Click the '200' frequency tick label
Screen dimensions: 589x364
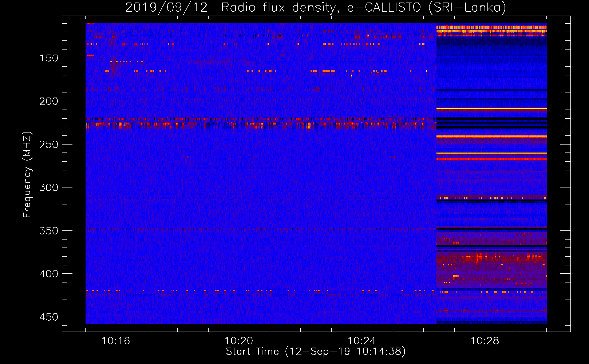49,101
